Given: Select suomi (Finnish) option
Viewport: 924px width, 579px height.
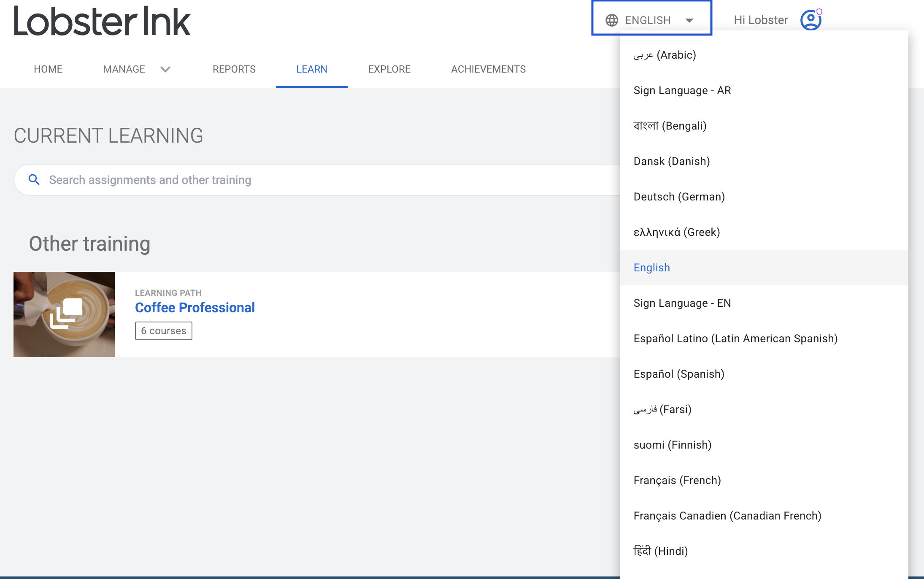Looking at the screenshot, I should pyautogui.click(x=764, y=445).
